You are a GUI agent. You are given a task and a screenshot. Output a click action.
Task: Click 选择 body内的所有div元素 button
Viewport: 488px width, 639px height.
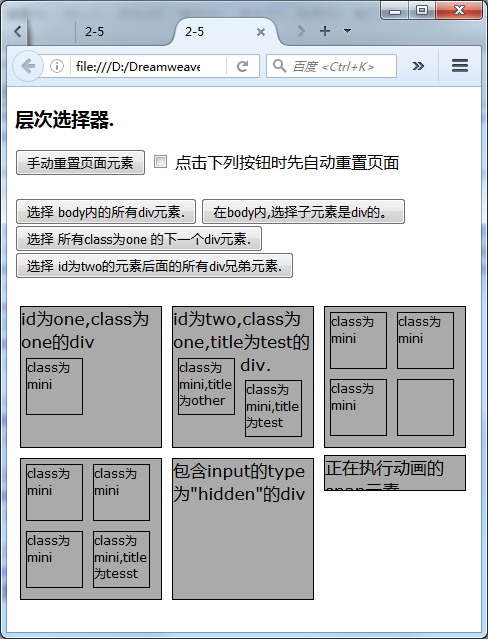click(x=106, y=212)
